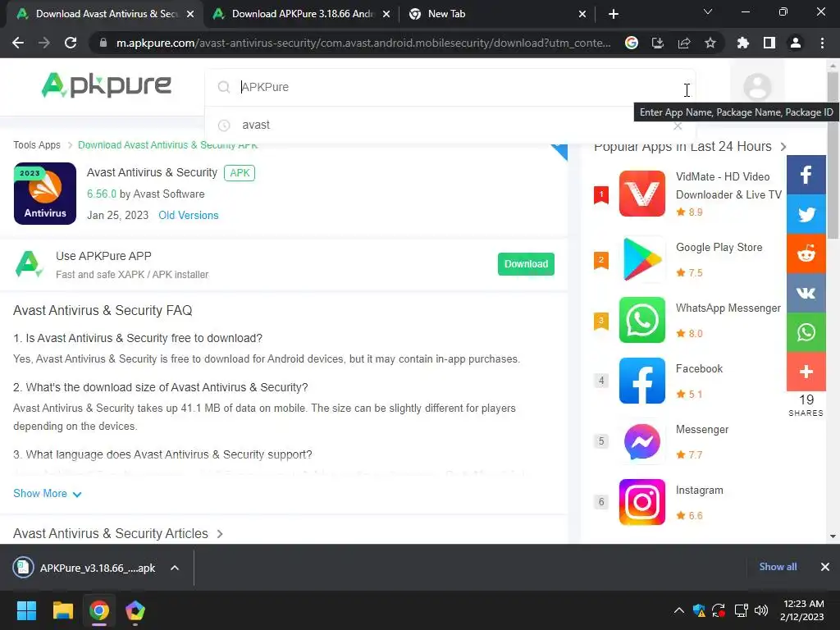Share page on Facebook
Viewport: 840px width, 630px height.
click(x=806, y=175)
